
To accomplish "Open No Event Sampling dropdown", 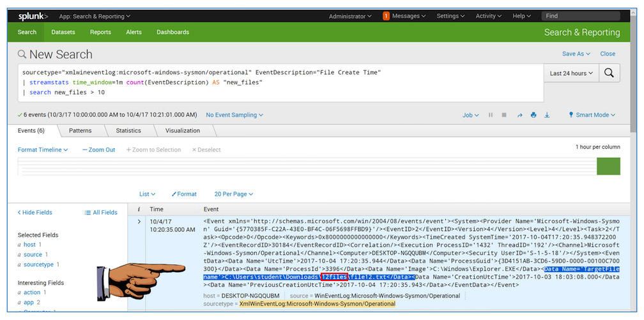I will coord(234,115).
